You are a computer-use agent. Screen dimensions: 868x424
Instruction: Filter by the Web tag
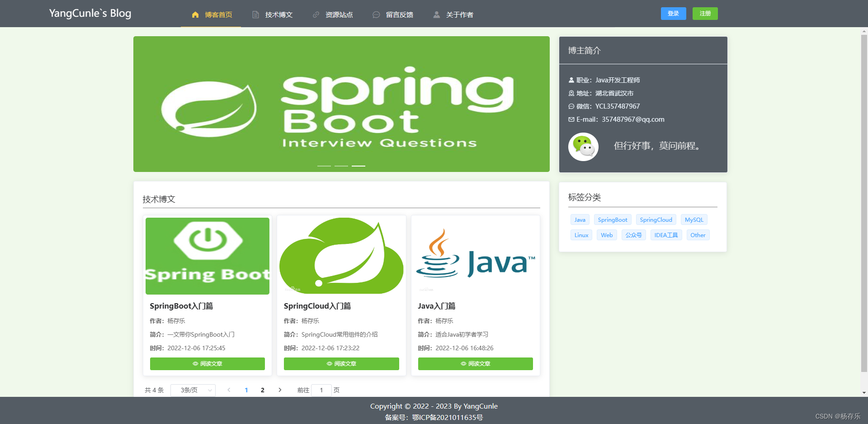[x=607, y=235]
